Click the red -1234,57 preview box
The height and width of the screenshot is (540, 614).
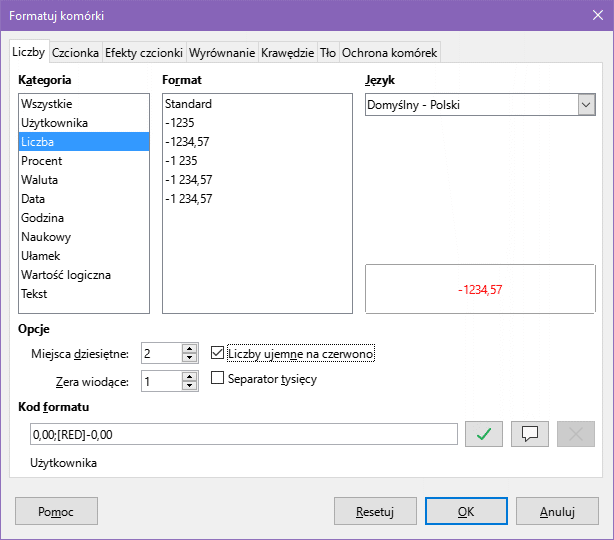pos(480,289)
